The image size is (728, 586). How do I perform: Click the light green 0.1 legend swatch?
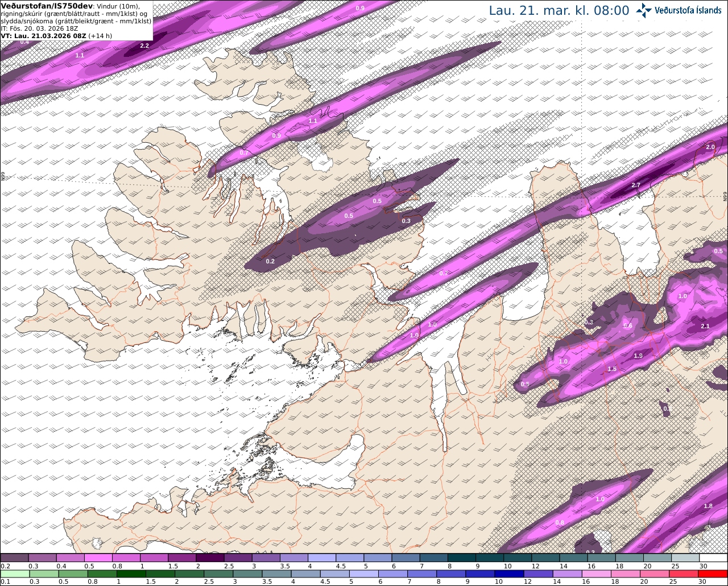[14, 573]
